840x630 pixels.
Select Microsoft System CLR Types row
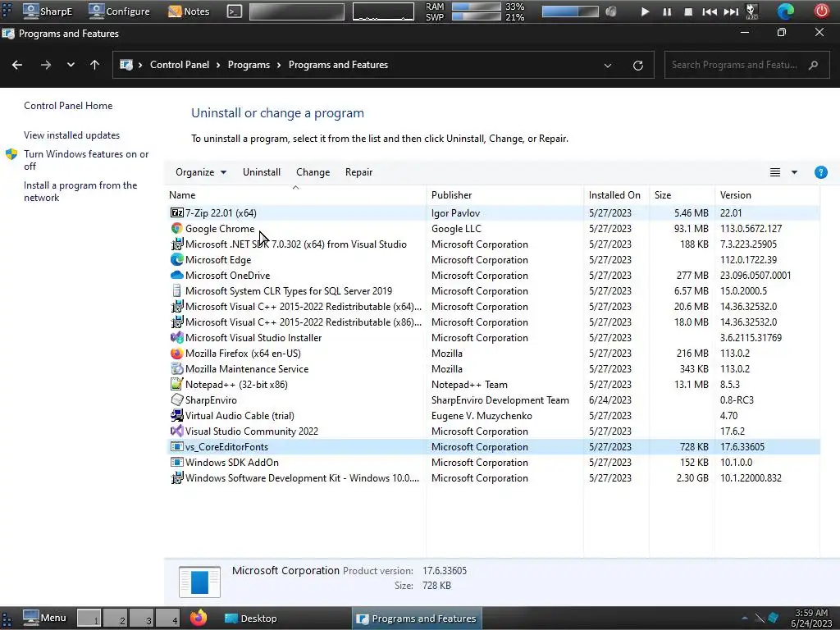(x=492, y=291)
